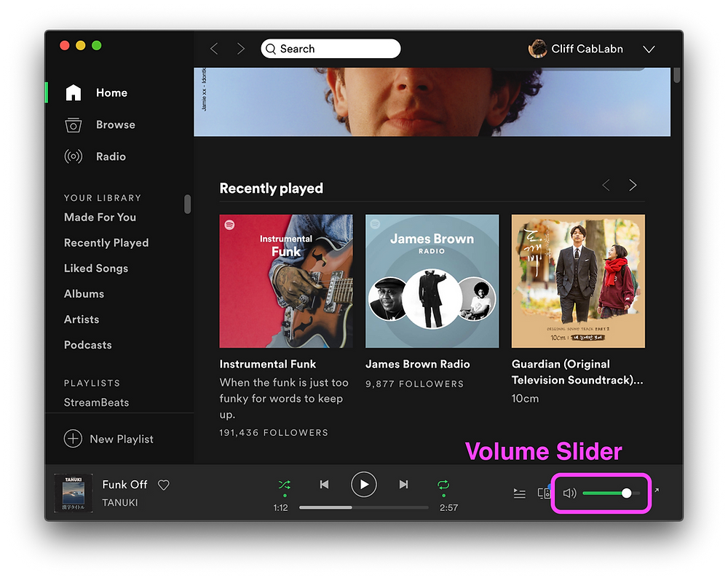
Task: Click the 1:12 elapsed time
Action: [x=280, y=508]
